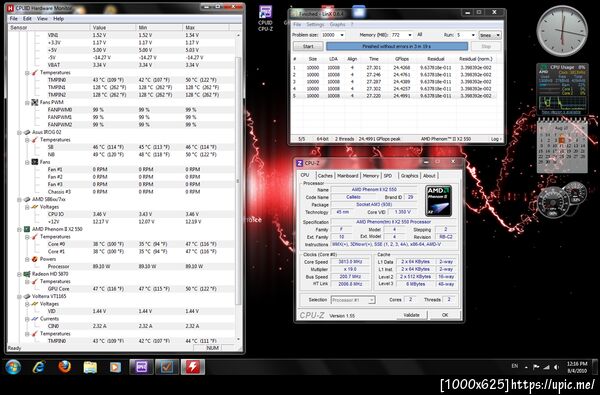Screen dimensions: 600x395
Task: Click the HWMonitor red H title bar icon
Action: click(10, 8)
